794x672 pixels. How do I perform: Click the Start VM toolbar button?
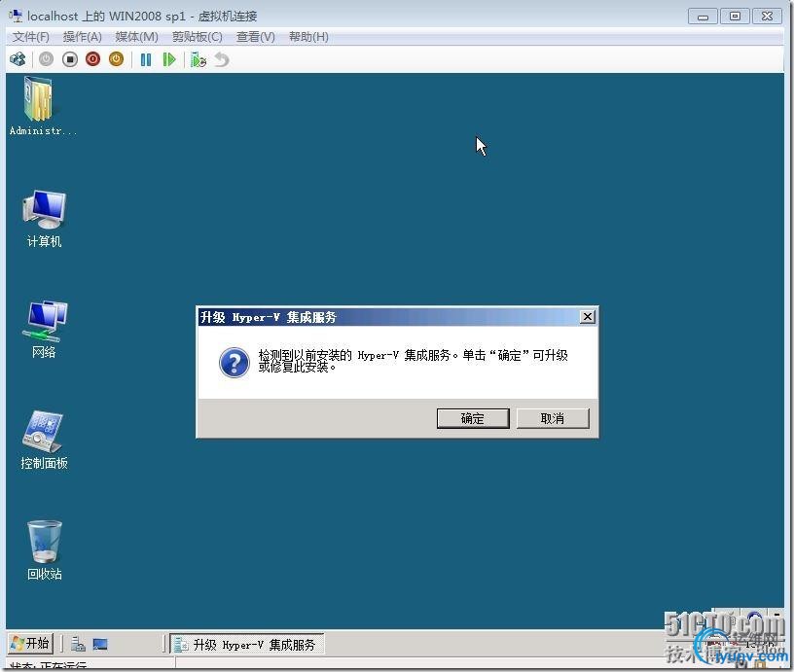point(46,59)
